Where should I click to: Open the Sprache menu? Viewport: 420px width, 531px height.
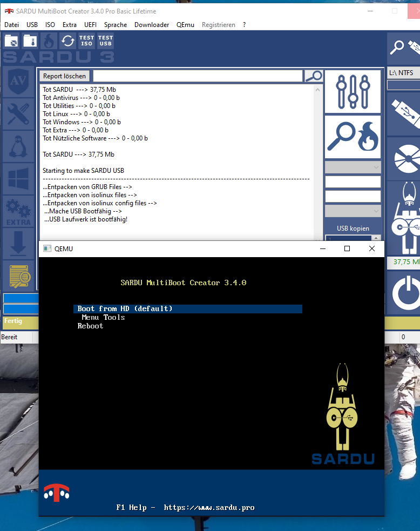pyautogui.click(x=116, y=25)
